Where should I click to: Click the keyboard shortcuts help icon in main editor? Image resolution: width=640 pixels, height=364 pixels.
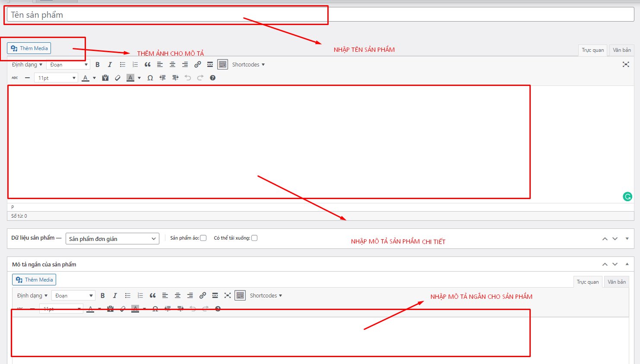[212, 78]
